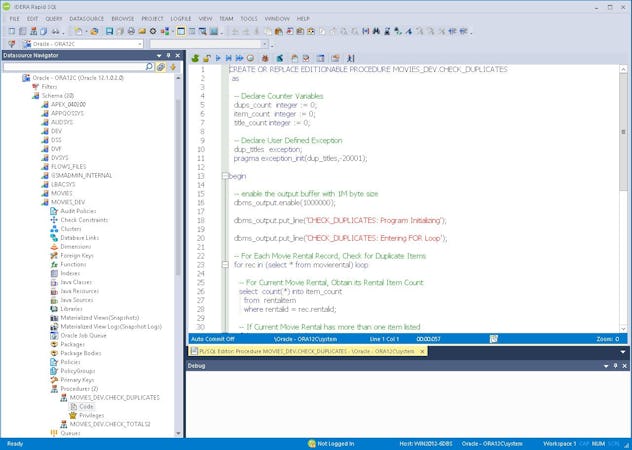Open the LOGFILE menu
Viewport: 632px width, 450px height.
181,19
